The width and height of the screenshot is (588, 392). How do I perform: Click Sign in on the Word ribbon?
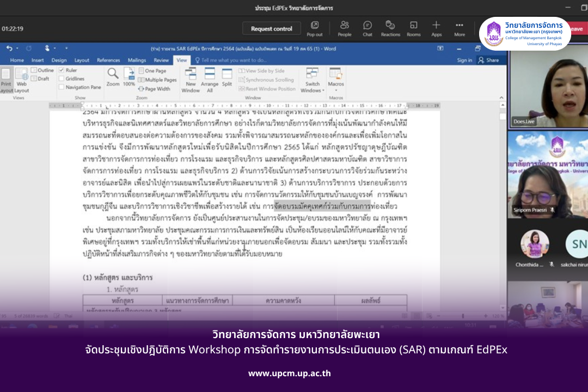[464, 60]
